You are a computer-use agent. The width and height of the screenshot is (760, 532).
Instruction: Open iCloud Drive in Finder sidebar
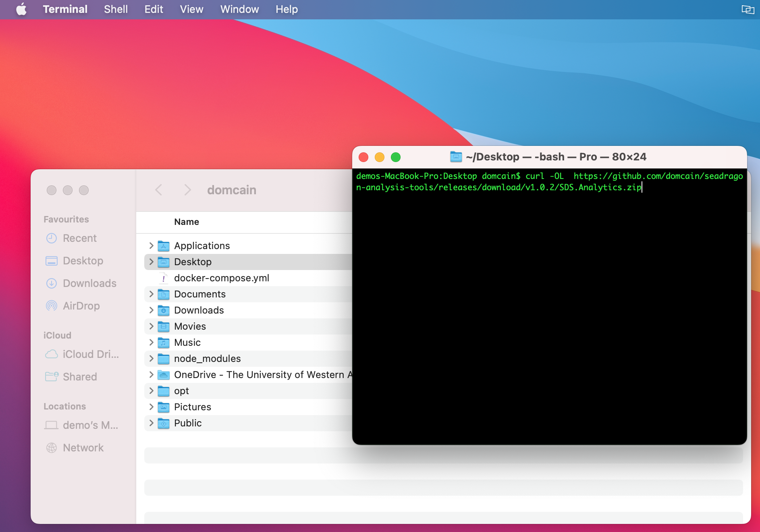pyautogui.click(x=82, y=354)
